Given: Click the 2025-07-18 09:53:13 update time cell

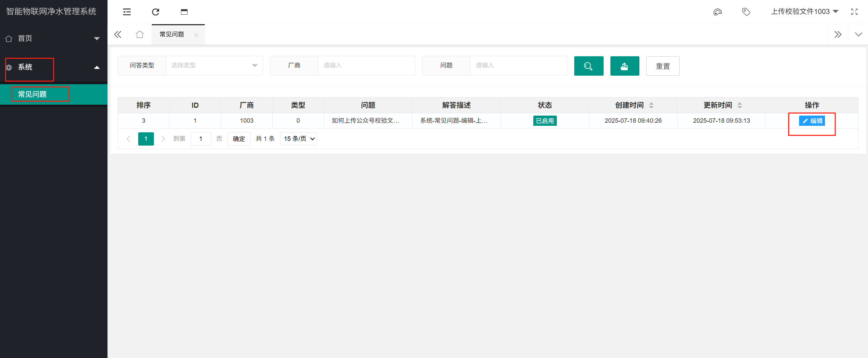Looking at the screenshot, I should click(721, 121).
